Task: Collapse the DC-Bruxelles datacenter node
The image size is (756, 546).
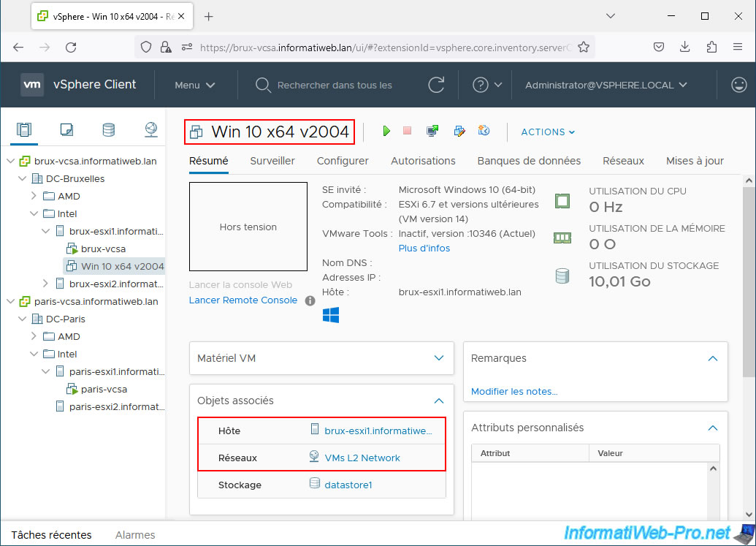Action: (22, 178)
